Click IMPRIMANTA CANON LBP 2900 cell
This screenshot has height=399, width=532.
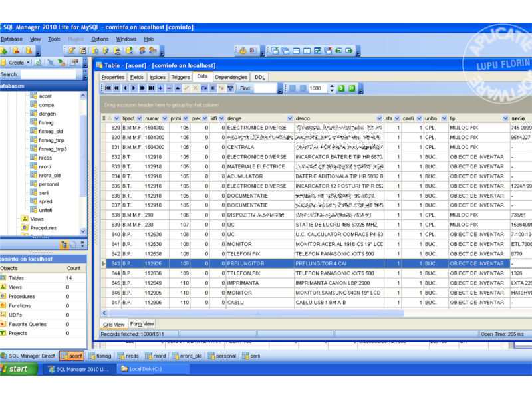coord(339,283)
